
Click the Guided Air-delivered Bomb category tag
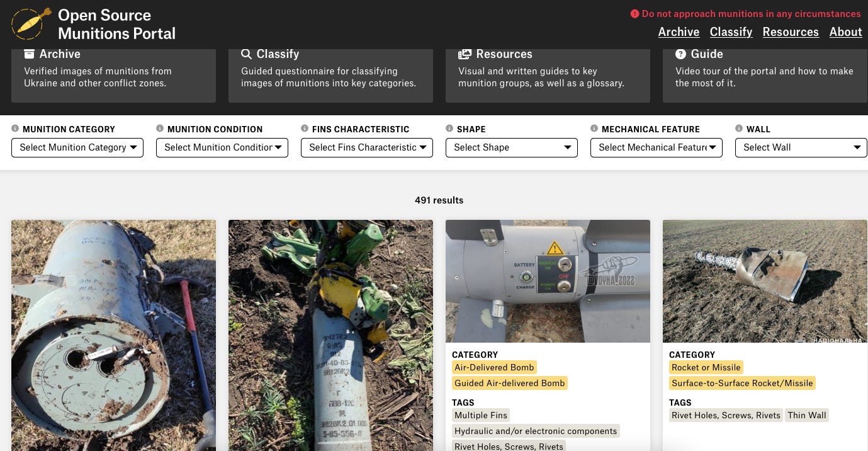pos(510,383)
